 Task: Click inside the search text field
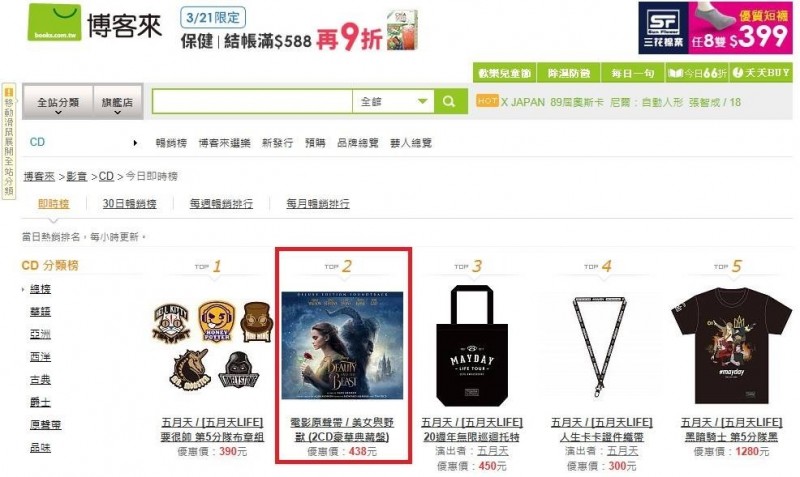coord(253,102)
